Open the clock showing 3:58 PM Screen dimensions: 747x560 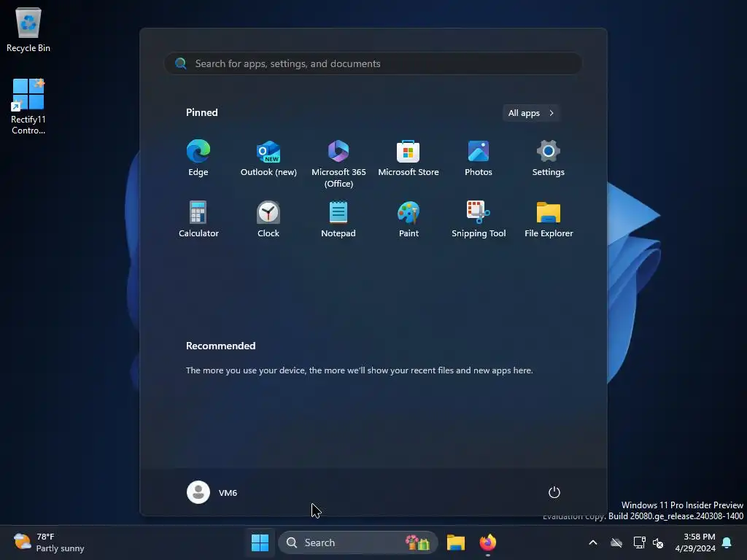[695, 542]
